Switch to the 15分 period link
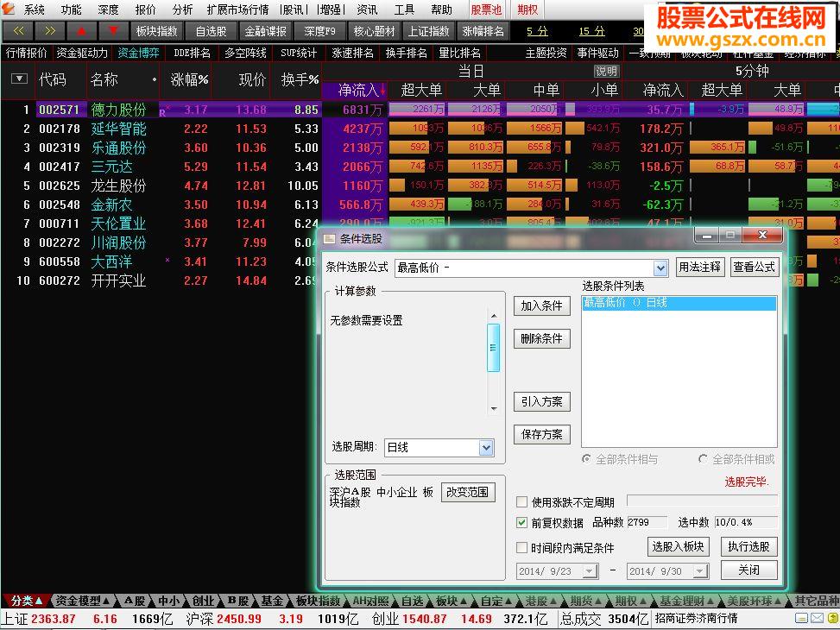Image resolution: width=840 pixels, height=630 pixels. pos(591,32)
